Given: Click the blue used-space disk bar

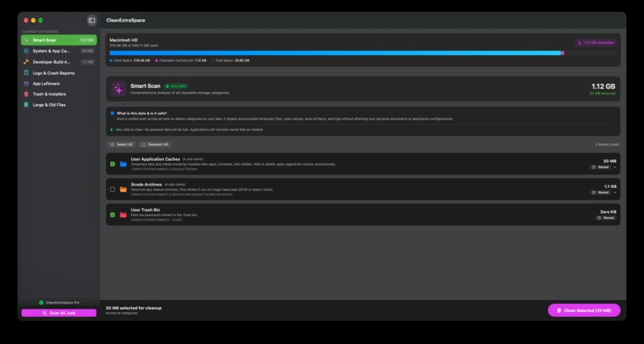Looking at the screenshot, I should [x=335, y=53].
